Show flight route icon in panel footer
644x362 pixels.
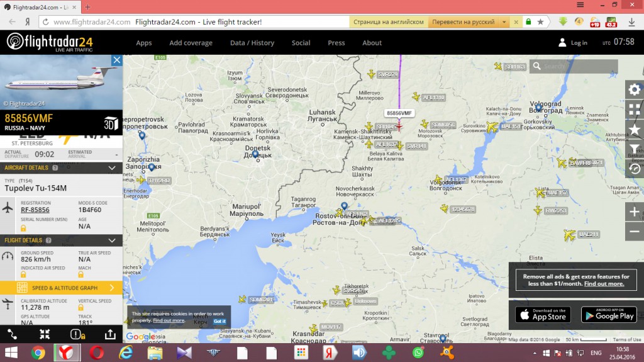12,334
